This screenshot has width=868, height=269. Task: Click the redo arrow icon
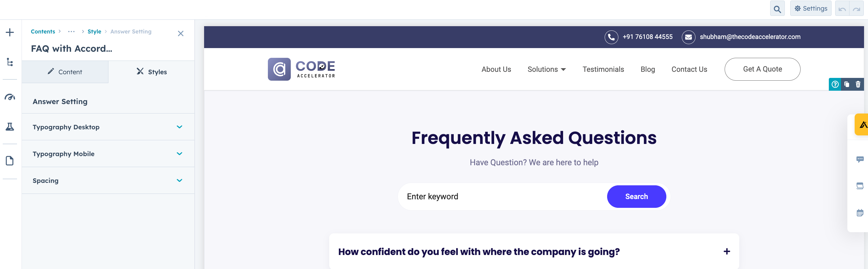click(856, 9)
